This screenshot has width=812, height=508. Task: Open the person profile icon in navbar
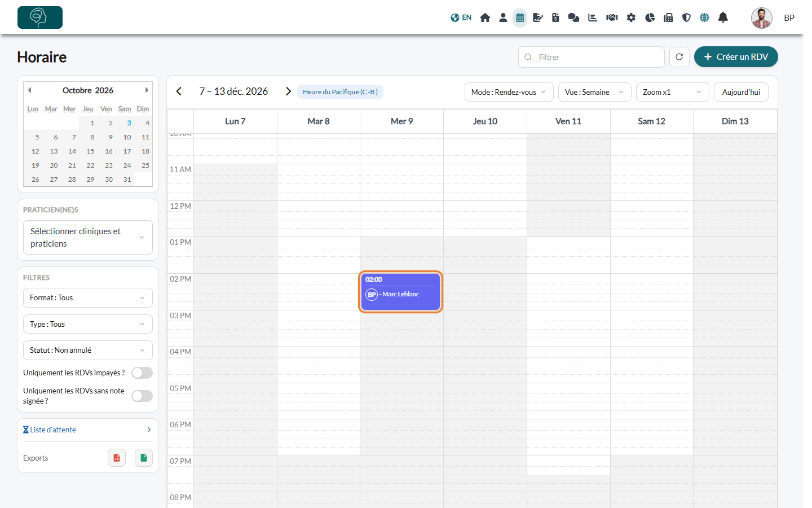click(503, 17)
